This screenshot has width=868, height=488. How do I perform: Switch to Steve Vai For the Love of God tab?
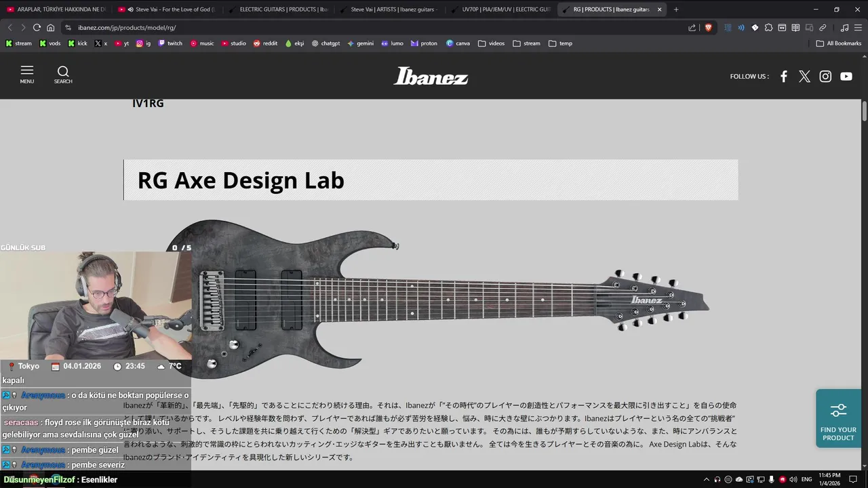pos(166,9)
